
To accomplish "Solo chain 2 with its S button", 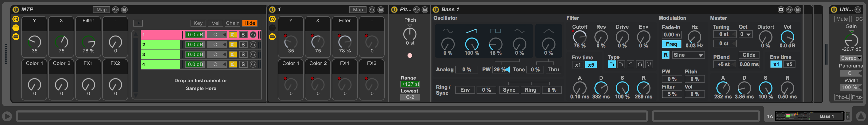I will click(243, 44).
